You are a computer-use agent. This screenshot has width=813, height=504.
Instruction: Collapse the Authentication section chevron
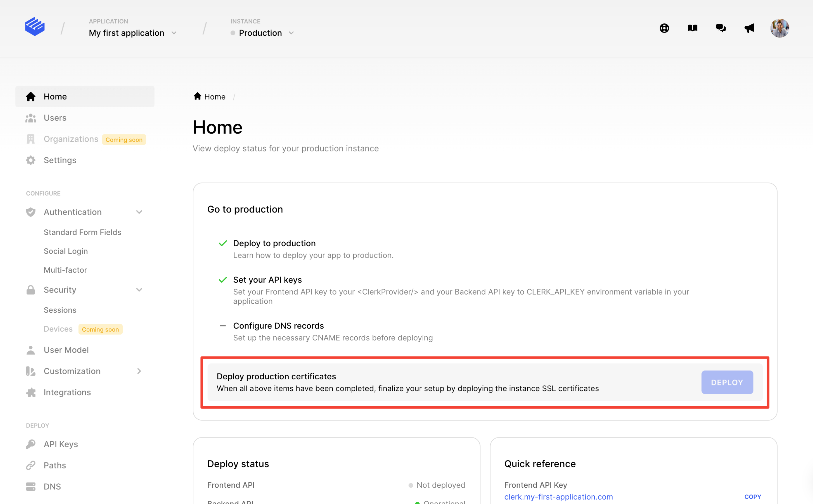139,212
